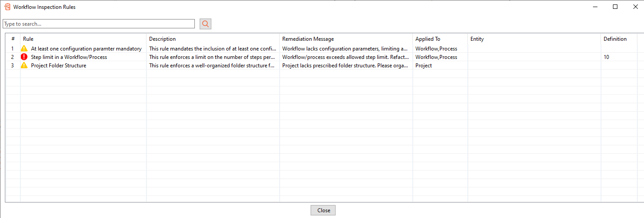Click warning icon on Project Folder Structure rule
Viewport: 644px width, 218px height.
click(24, 66)
